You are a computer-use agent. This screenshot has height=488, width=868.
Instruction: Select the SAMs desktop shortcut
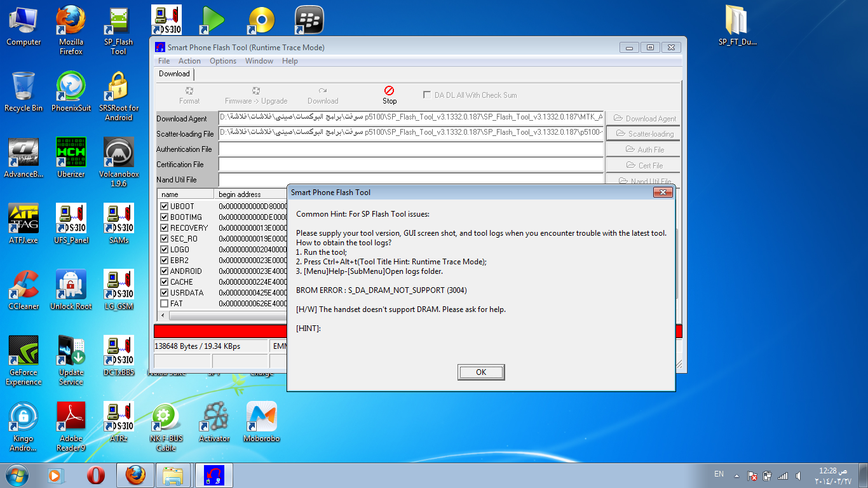[x=119, y=224]
